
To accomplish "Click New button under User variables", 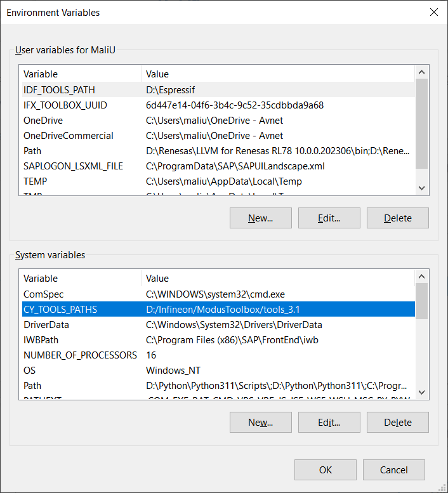I will point(260,218).
